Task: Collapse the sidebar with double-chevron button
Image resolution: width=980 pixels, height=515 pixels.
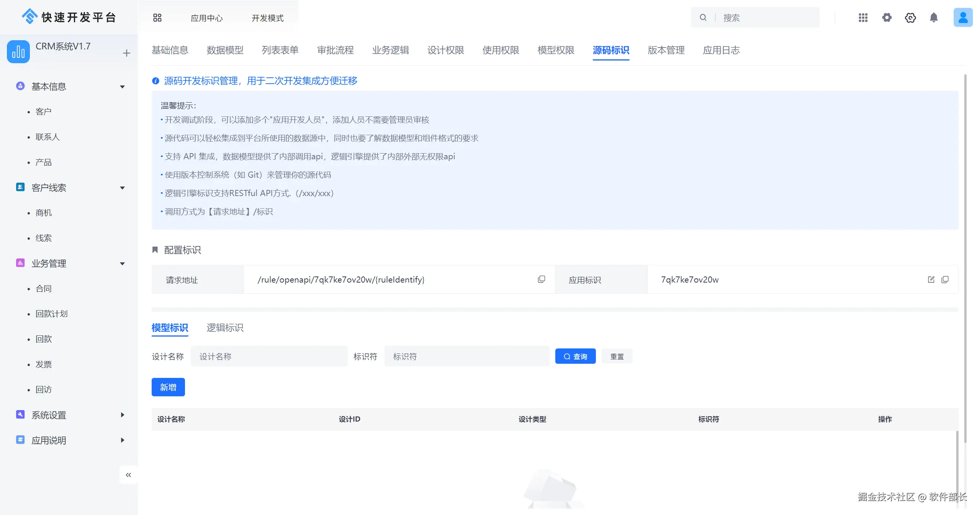Action: point(128,475)
